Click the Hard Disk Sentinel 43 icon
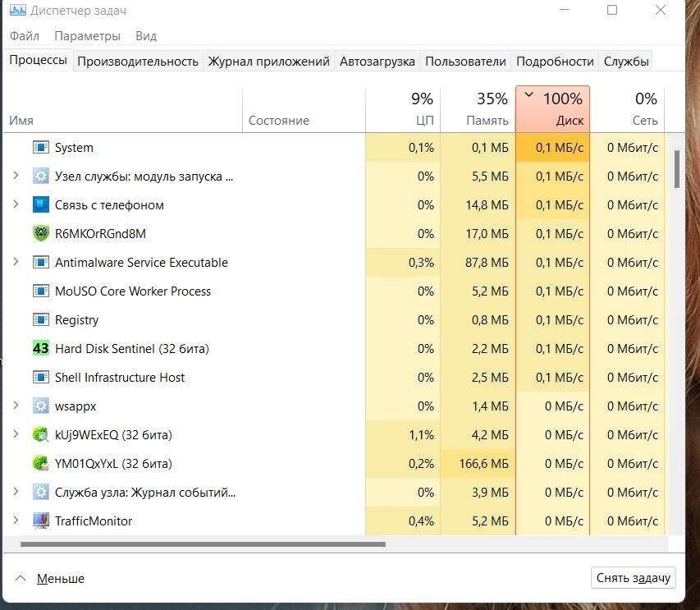This screenshot has height=610, width=700. (41, 348)
